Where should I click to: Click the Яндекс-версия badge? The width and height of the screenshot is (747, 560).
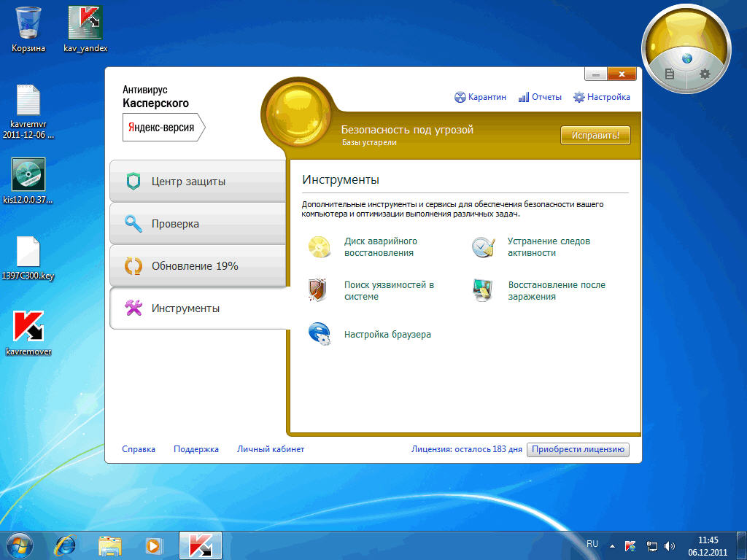tap(163, 128)
